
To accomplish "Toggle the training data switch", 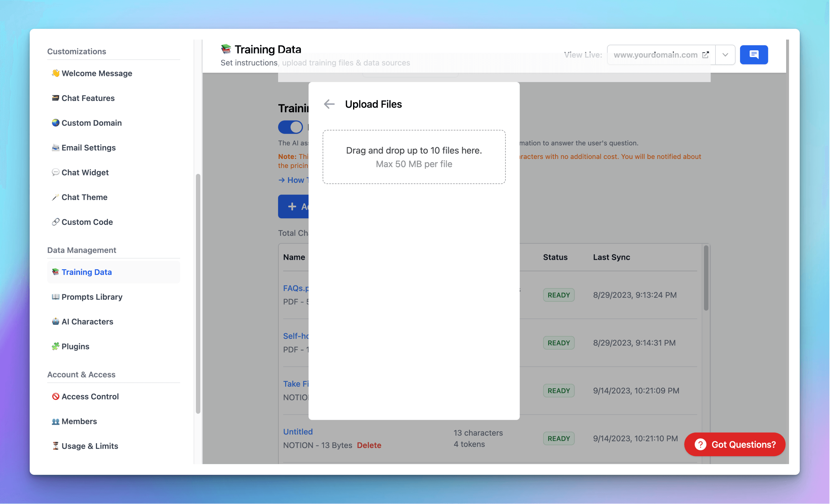I will [290, 127].
